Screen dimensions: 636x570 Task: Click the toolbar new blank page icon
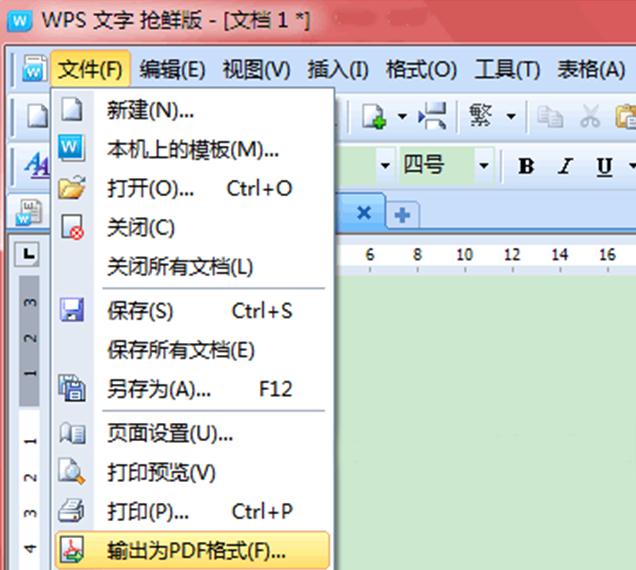coord(37,116)
